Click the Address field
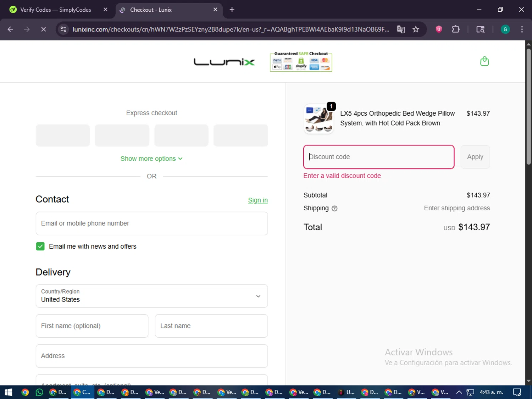 click(152, 356)
